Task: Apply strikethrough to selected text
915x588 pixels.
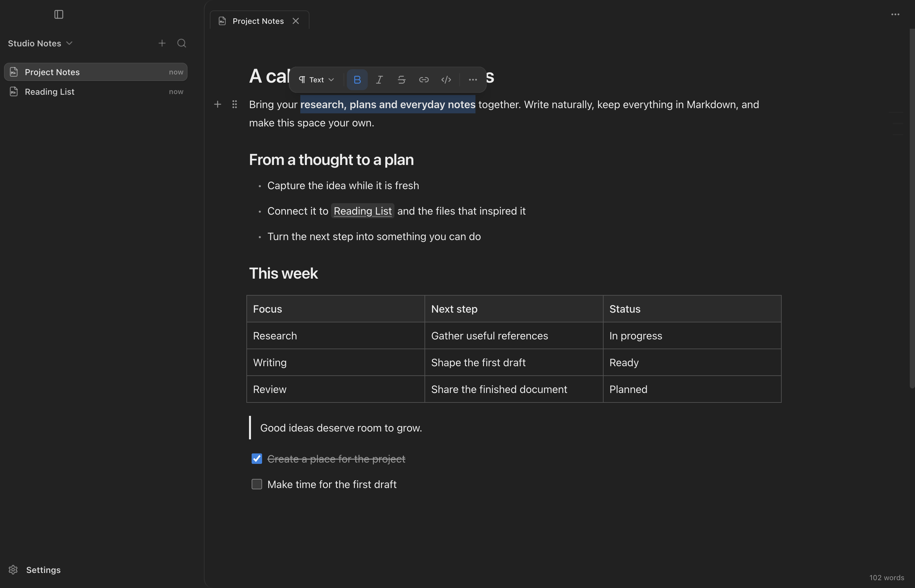Action: click(x=401, y=79)
